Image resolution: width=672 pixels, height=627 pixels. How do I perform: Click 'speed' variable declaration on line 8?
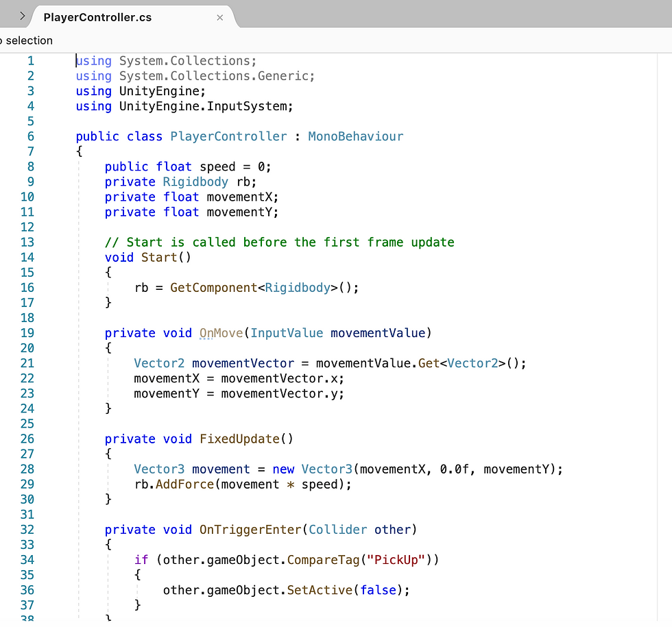point(217,167)
